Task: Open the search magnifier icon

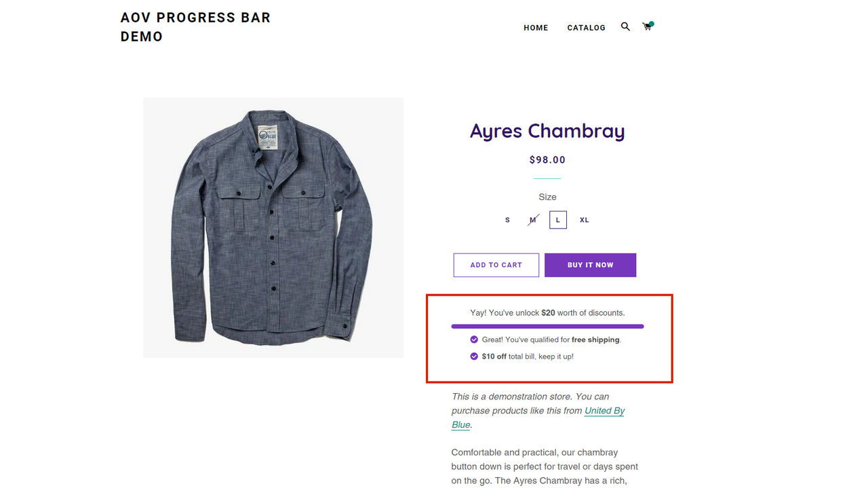Action: click(625, 27)
